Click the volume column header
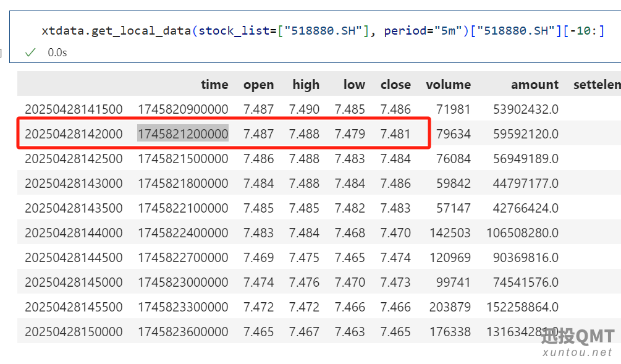This screenshot has width=621, height=364. pos(449,85)
